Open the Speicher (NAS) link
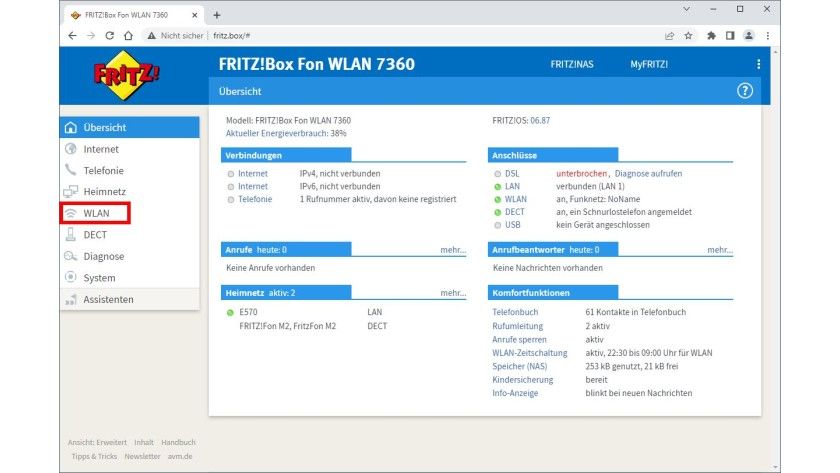840x473 pixels. click(x=520, y=366)
